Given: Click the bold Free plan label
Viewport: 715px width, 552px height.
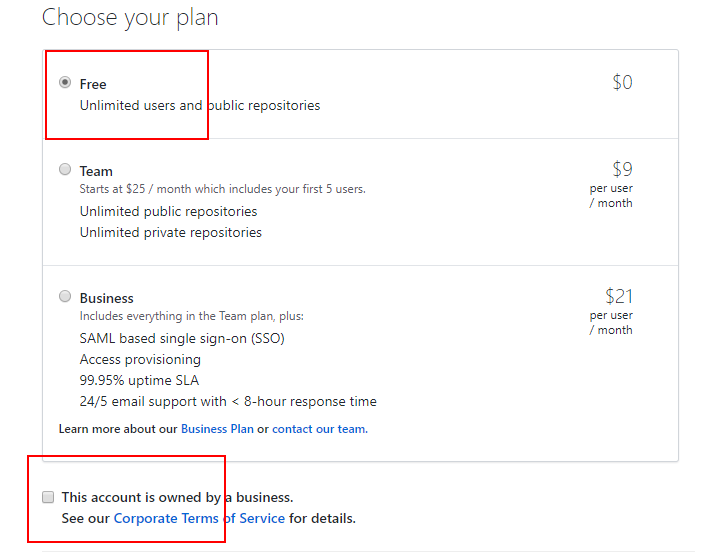Looking at the screenshot, I should tap(93, 84).
